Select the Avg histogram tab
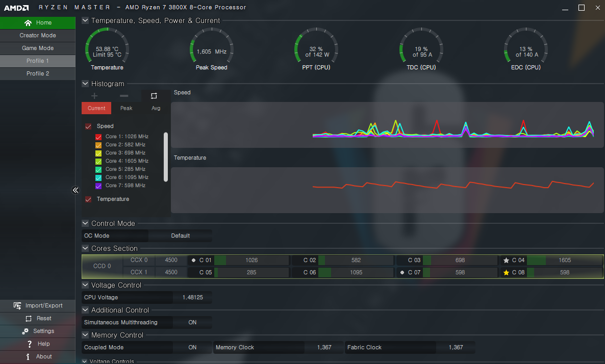Screen dimensions: 605x364 pyautogui.click(x=156, y=109)
